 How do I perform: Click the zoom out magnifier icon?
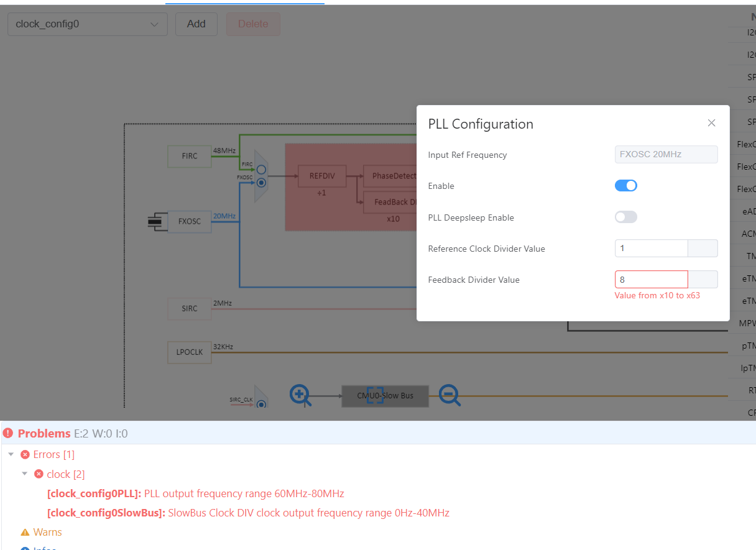[449, 395]
